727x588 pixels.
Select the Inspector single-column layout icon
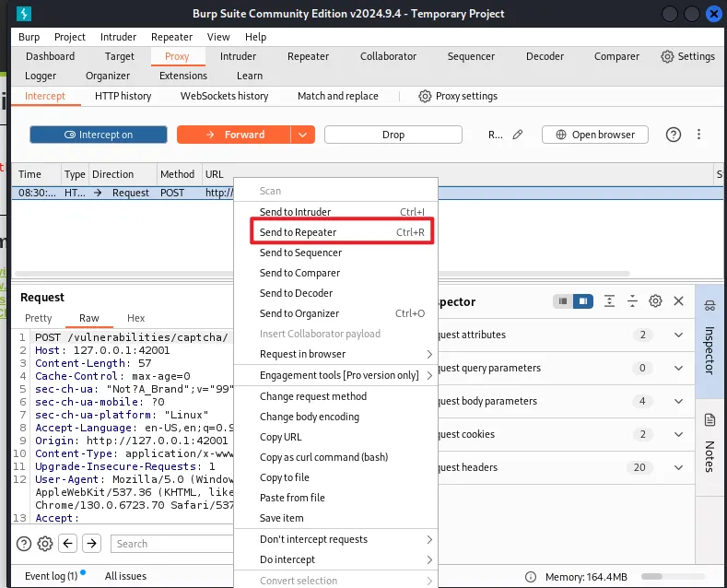[563, 301]
